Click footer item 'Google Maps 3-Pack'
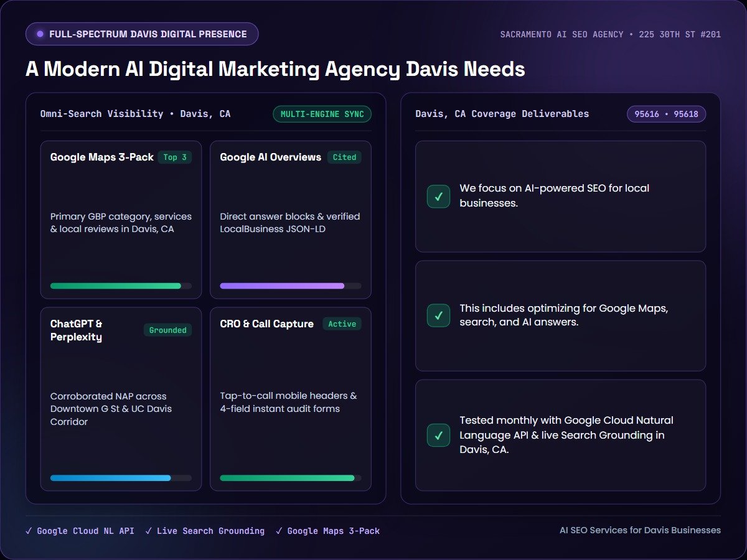747x560 pixels. [327, 531]
